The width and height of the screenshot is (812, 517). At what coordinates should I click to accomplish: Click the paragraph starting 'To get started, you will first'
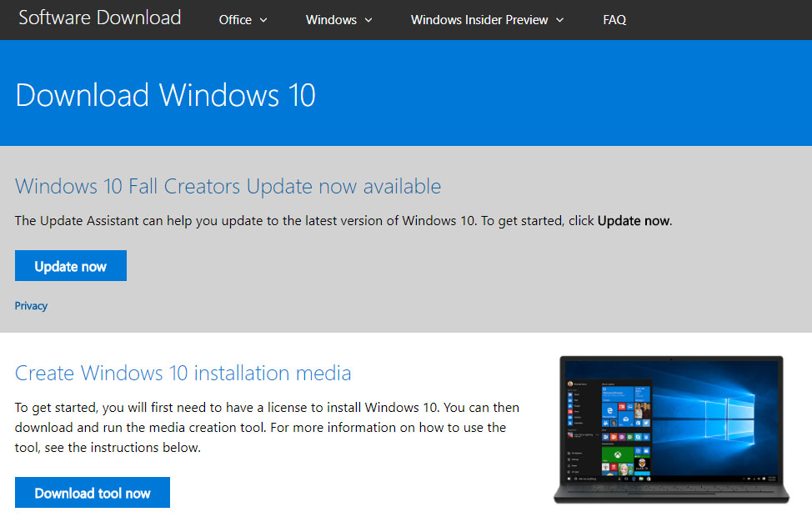pos(267,428)
